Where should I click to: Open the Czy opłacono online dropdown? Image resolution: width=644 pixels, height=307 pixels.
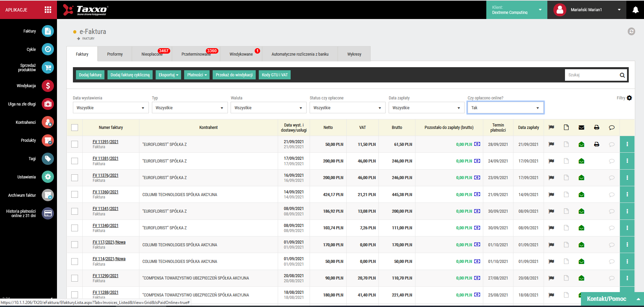coord(505,108)
